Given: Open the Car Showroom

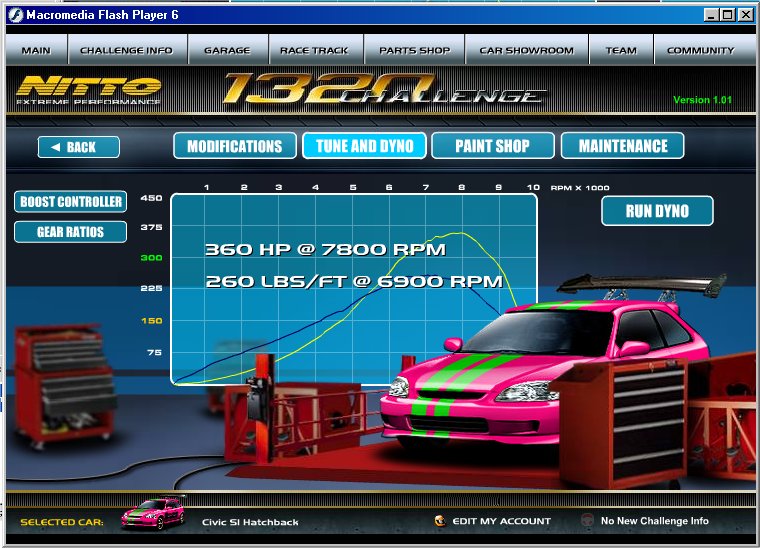Looking at the screenshot, I should pos(526,50).
